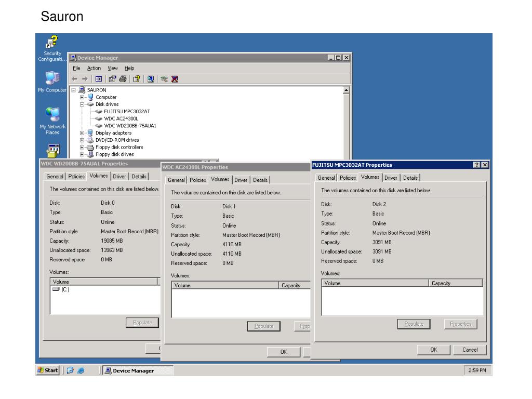This screenshot has height=399, width=532.
Task: Select FUJITSU MPC3032AT in the device tree
Action: tap(127, 111)
